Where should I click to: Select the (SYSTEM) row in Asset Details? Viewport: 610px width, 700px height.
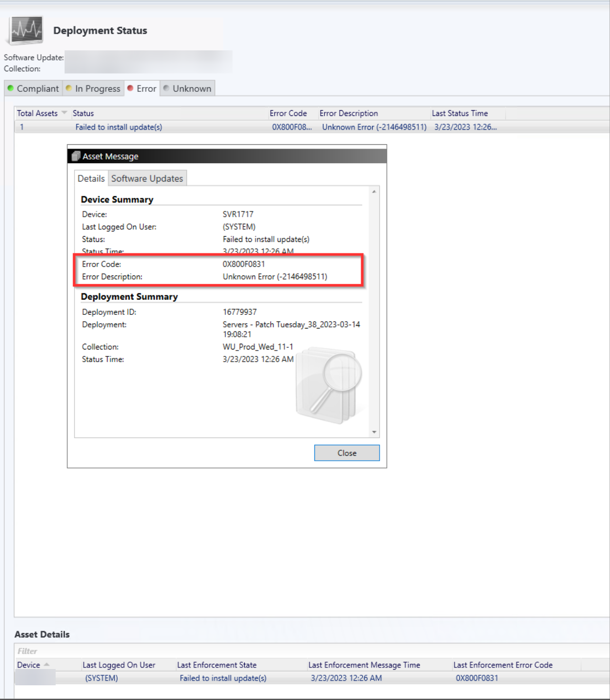point(101,678)
